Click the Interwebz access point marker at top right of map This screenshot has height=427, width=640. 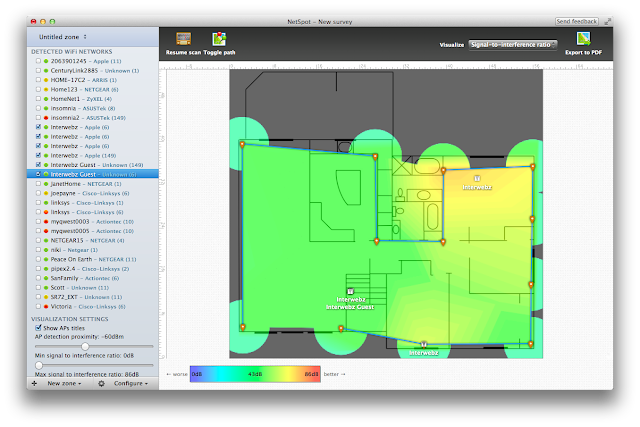(x=477, y=178)
